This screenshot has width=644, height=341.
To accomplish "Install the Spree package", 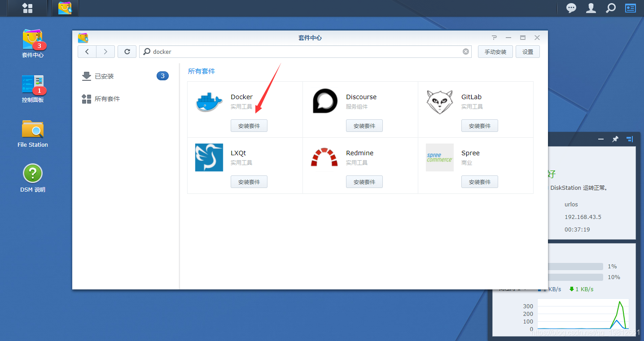I will click(480, 182).
